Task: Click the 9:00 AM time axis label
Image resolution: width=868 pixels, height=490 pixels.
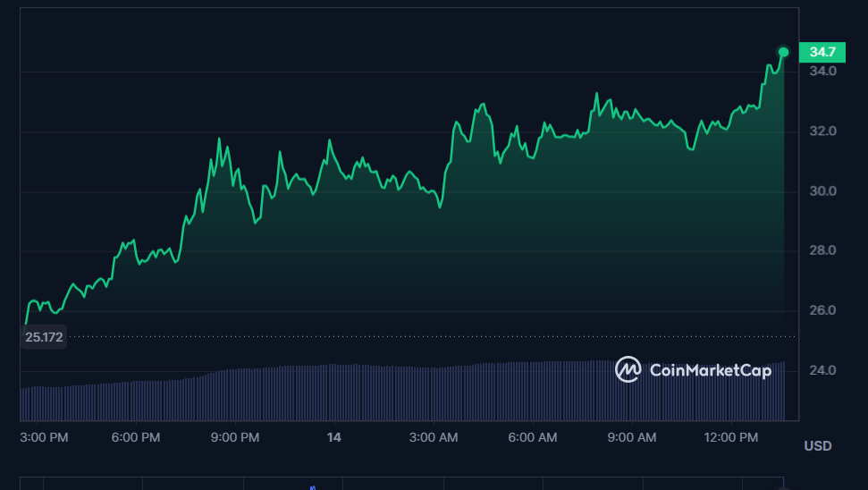Action: click(x=632, y=437)
